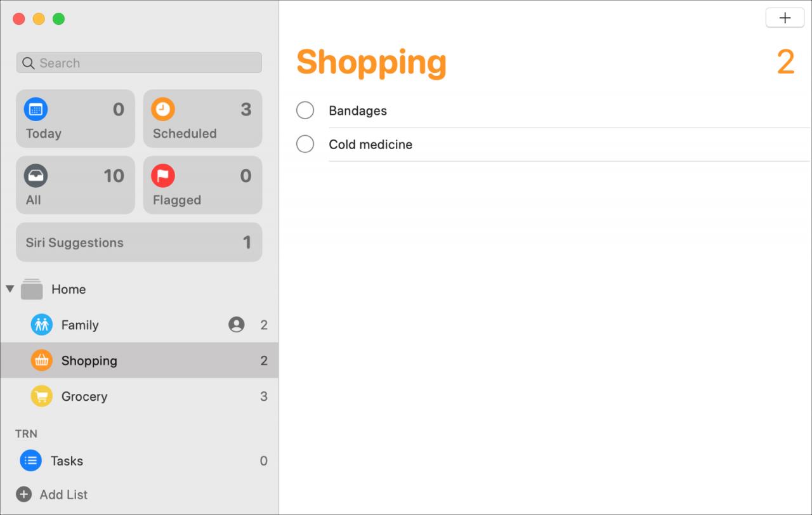Image resolution: width=812 pixels, height=515 pixels.
Task: Click the orange Shopping basket icon
Action: [x=42, y=360]
